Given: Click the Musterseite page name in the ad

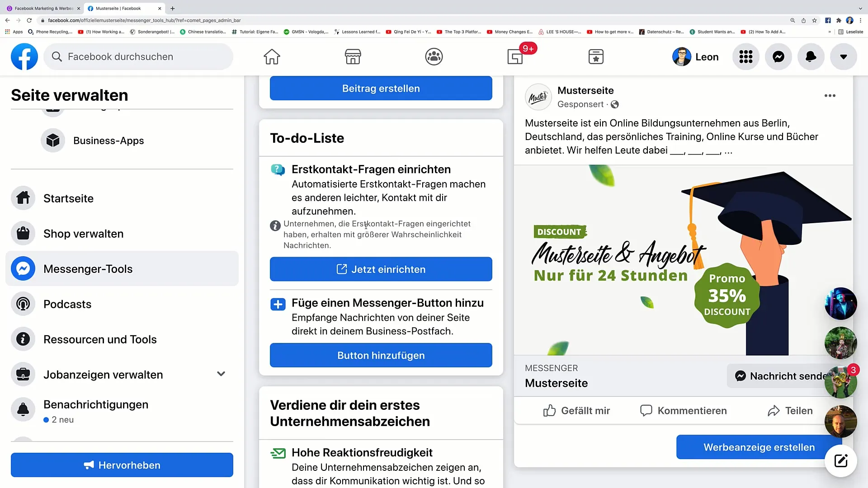Looking at the screenshot, I should (585, 90).
